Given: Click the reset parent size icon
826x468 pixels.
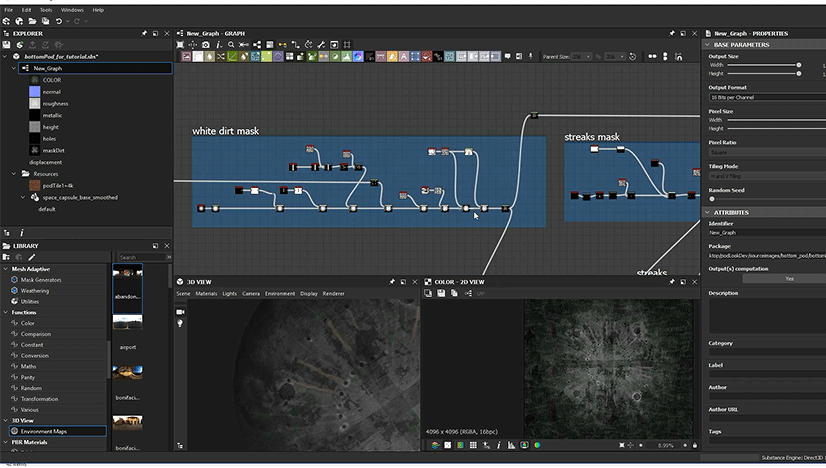Looking at the screenshot, I should tap(633, 56).
